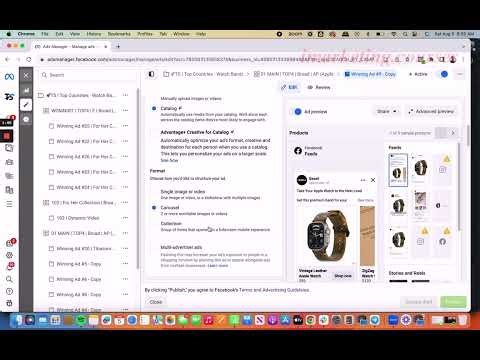
Task: Open the History menu
Action: coord(94,34)
